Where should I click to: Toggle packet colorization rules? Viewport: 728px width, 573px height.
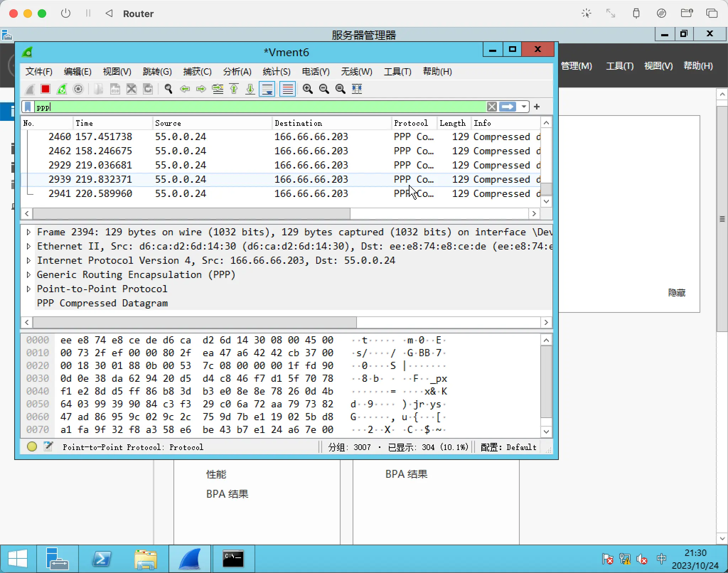point(288,89)
